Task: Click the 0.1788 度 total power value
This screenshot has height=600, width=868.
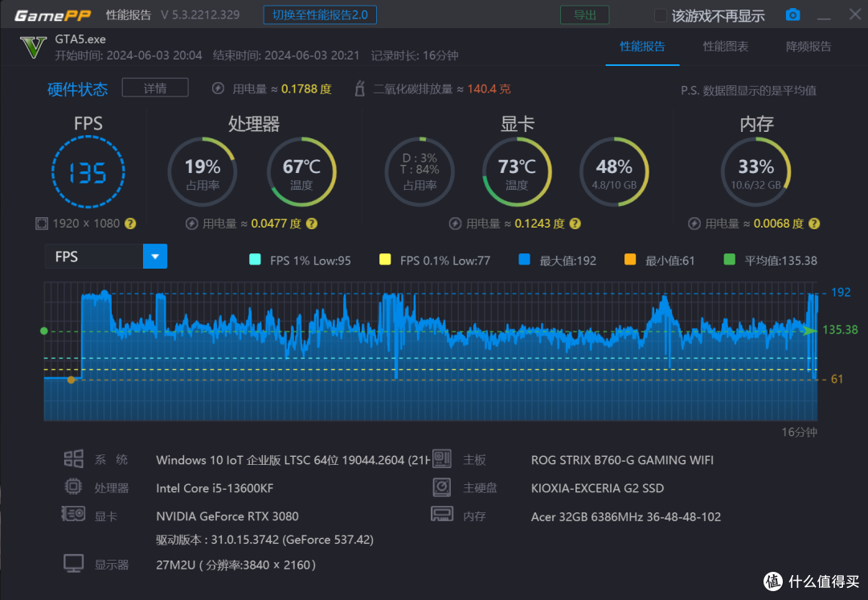Action: pyautogui.click(x=306, y=88)
